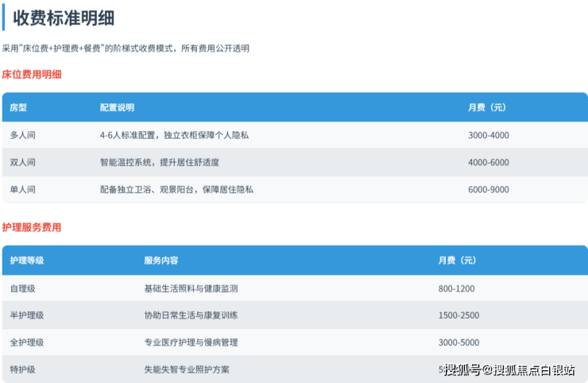The image size is (588, 383).
Task: Click the 服务内容 column header
Action: pyautogui.click(x=161, y=261)
